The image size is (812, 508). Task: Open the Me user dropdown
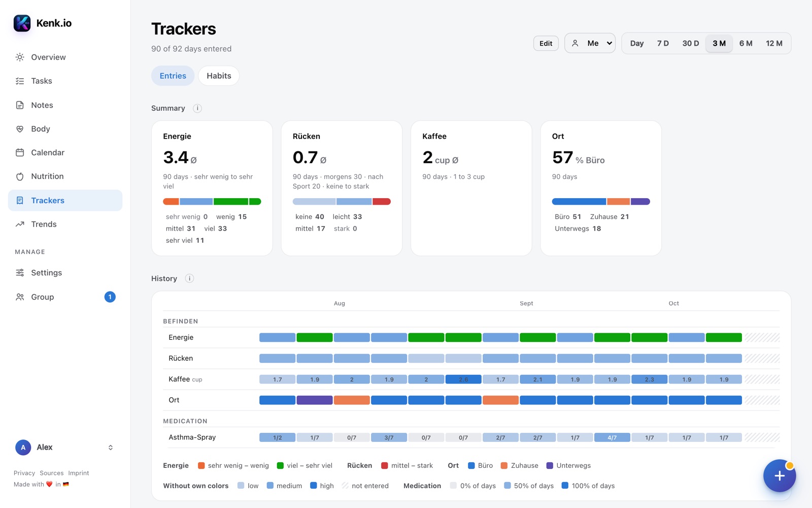point(590,43)
